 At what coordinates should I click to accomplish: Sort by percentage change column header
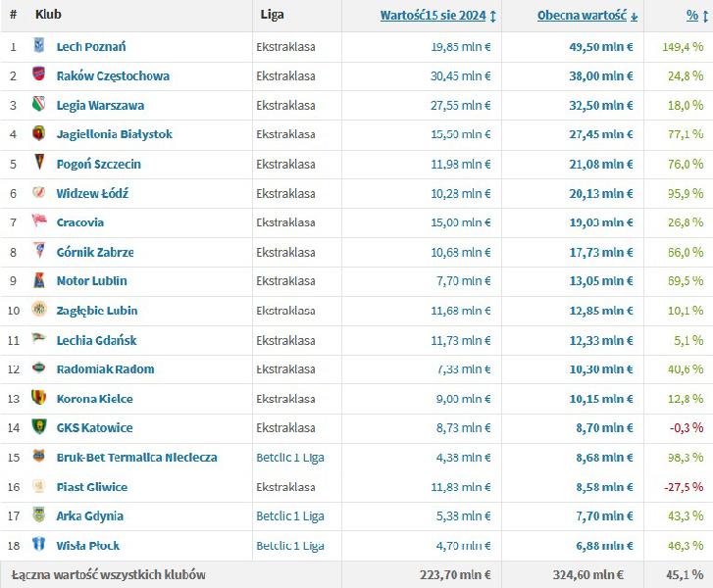click(691, 16)
